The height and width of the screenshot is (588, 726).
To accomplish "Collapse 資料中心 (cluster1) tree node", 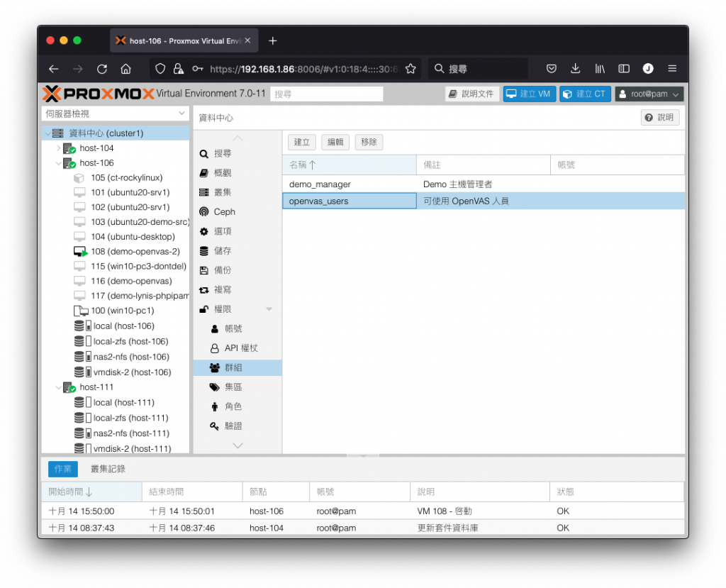I will point(48,133).
